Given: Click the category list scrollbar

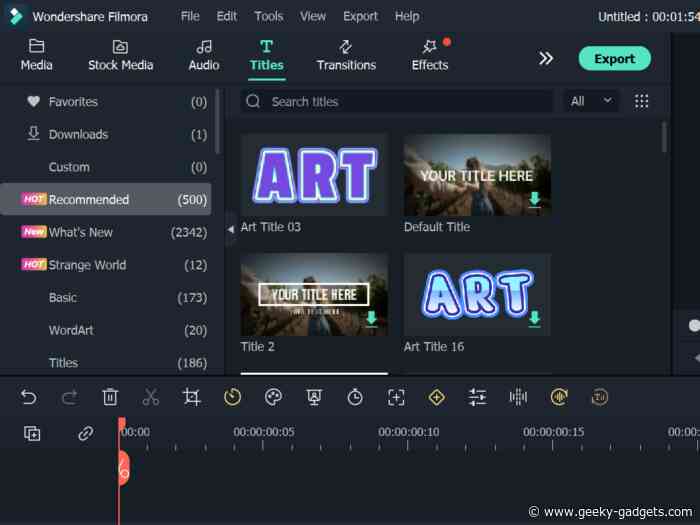Looking at the screenshot, I should (217, 121).
